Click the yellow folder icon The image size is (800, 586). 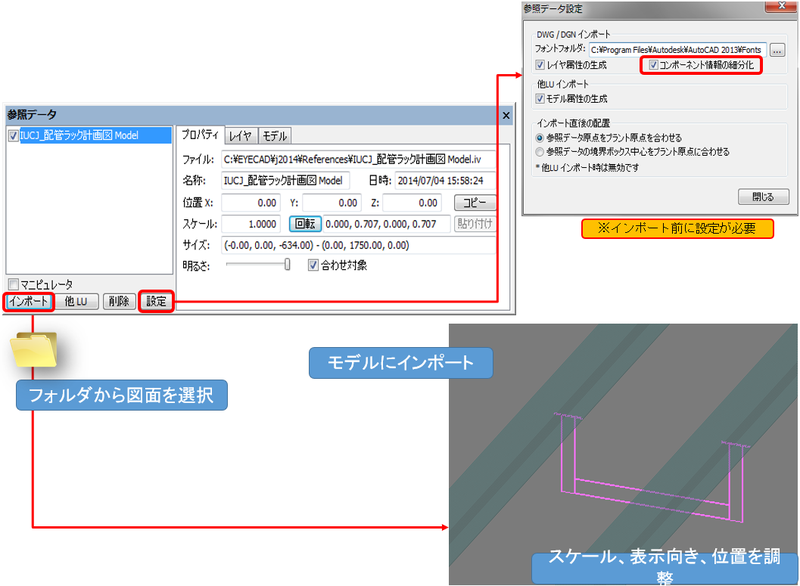(x=37, y=350)
